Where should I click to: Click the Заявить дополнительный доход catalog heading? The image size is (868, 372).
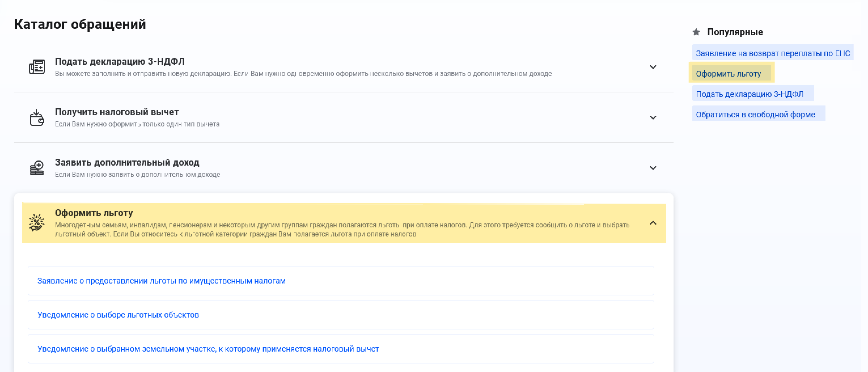[127, 162]
